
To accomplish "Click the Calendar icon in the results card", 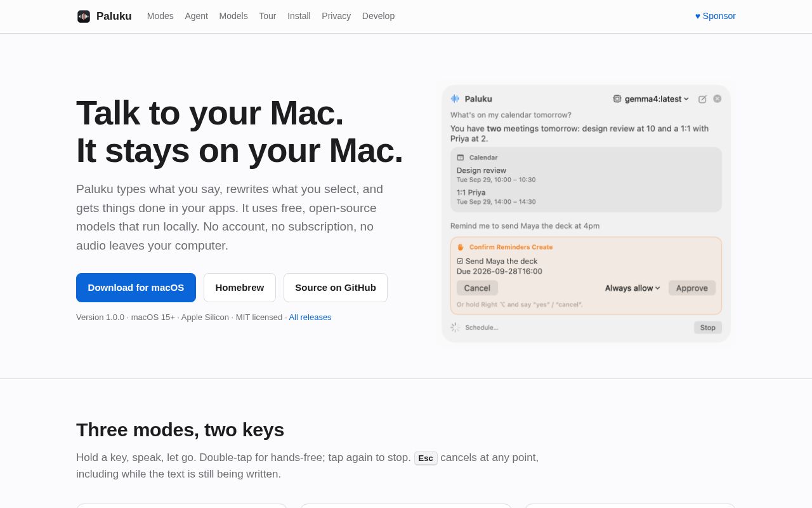I will (461, 157).
